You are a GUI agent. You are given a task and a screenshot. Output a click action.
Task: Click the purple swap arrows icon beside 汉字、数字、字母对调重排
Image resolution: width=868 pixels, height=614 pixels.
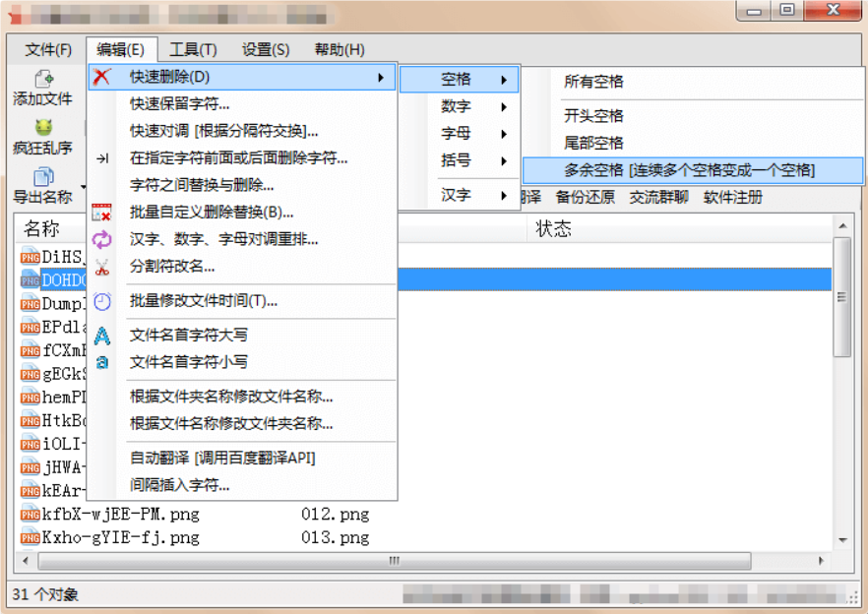(x=102, y=240)
